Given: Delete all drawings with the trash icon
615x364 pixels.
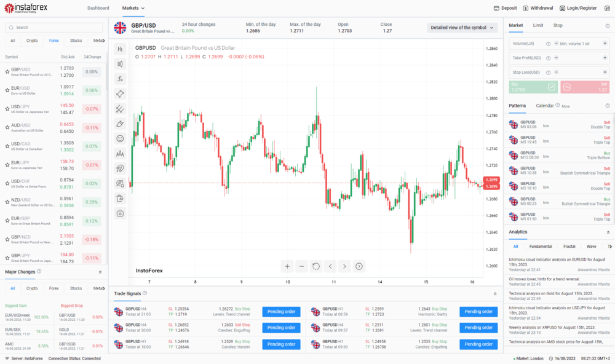Looking at the screenshot, I should coord(120,199).
